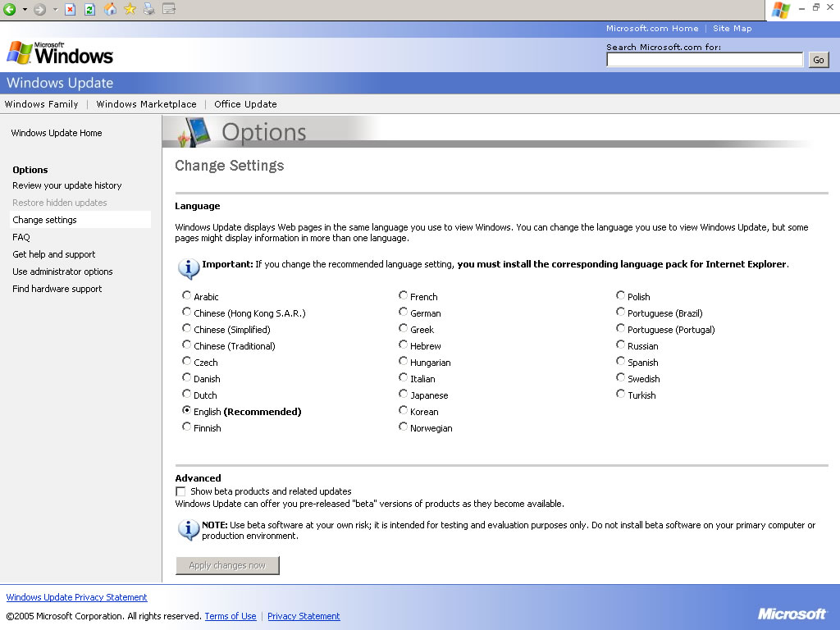Screen dimensions: 840x630
Task: Click the info icon beside beta NOTE
Action: (x=189, y=529)
